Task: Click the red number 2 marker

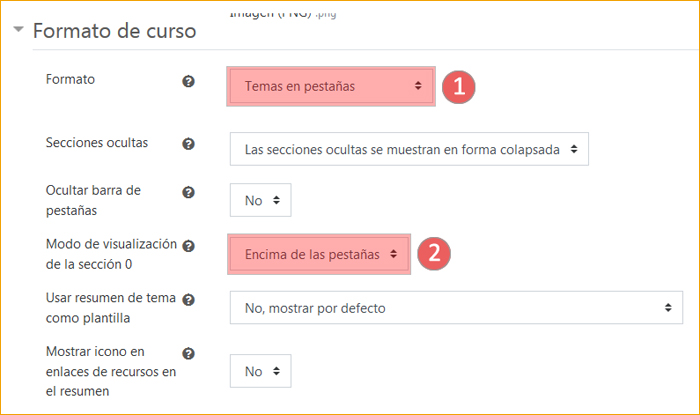Action: [x=431, y=254]
